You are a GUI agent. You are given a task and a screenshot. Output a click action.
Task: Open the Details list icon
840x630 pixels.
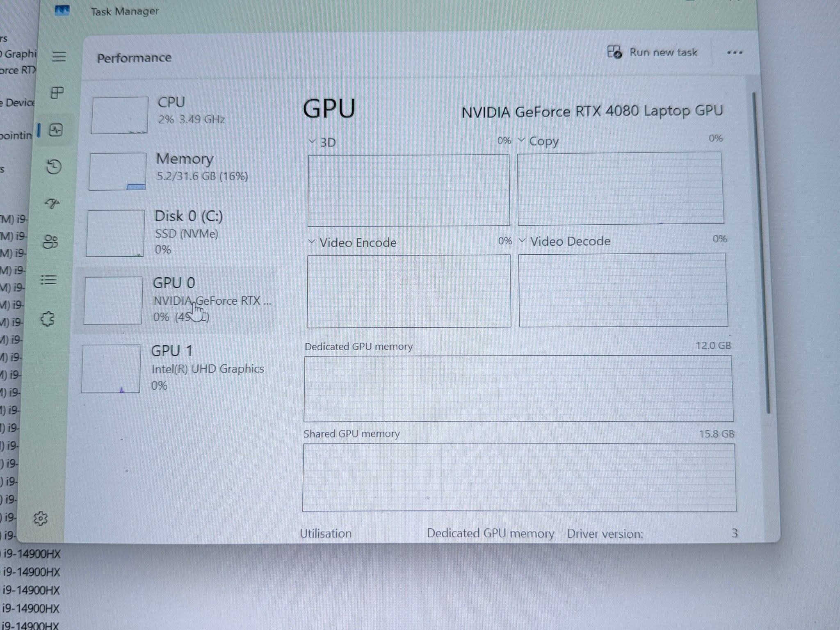tap(48, 280)
